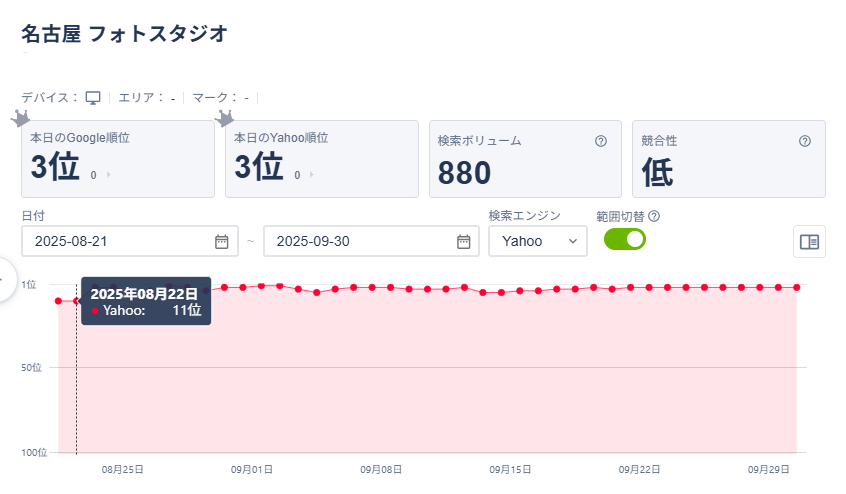This screenshot has height=494, width=846.
Task: Toggle the side panel layout icon
Action: click(810, 241)
